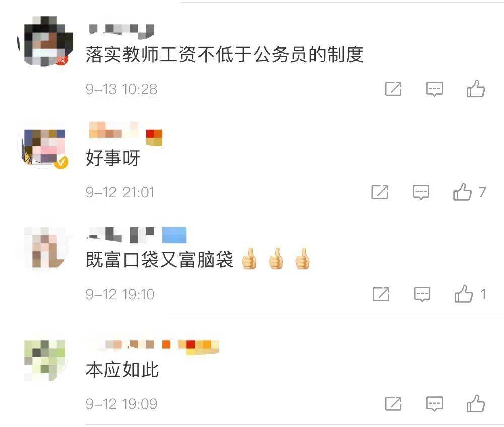Reply to the 9-13 10:28 comment

(x=434, y=89)
